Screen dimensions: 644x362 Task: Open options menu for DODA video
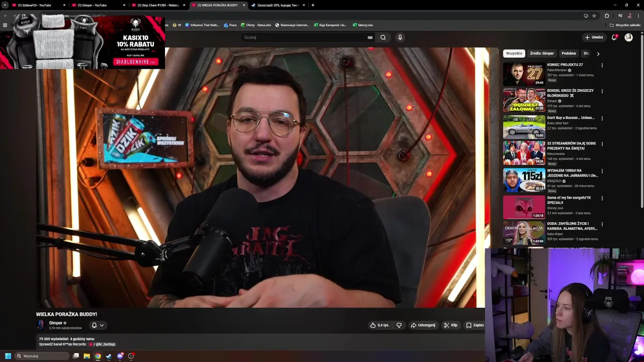coord(602,224)
